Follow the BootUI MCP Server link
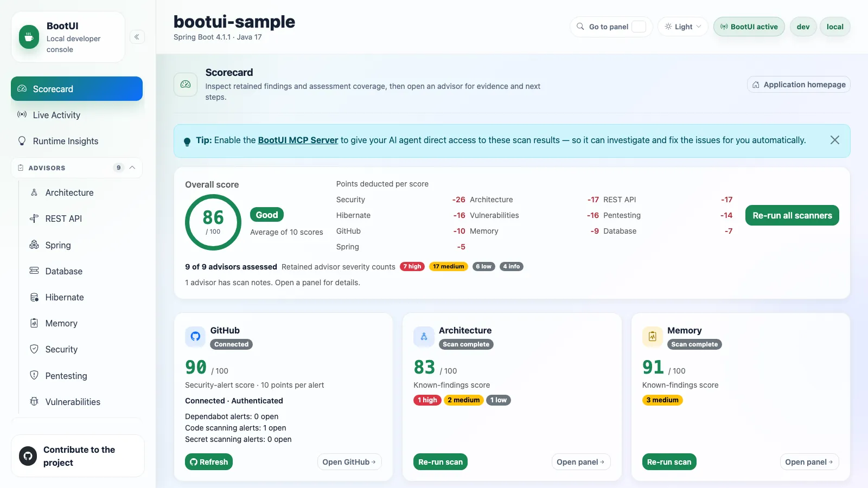 298,140
